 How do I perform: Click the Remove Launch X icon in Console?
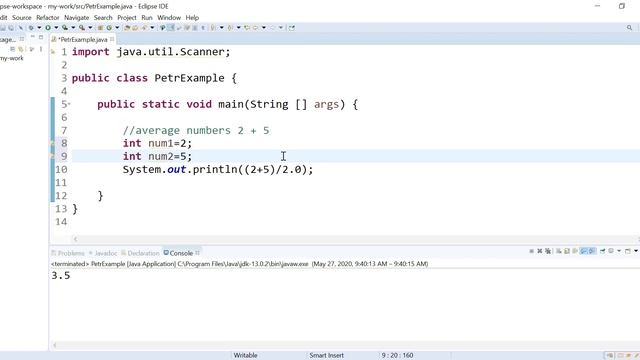(540, 251)
